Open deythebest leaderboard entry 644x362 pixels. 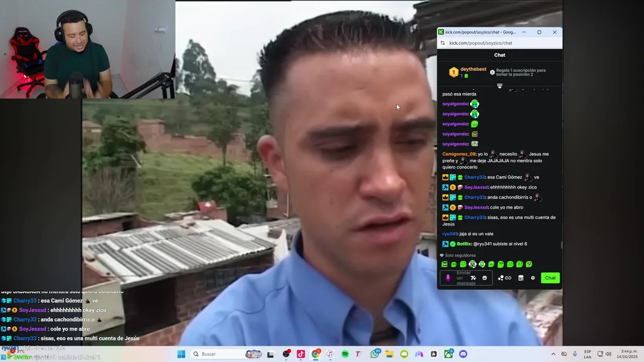tap(467, 72)
